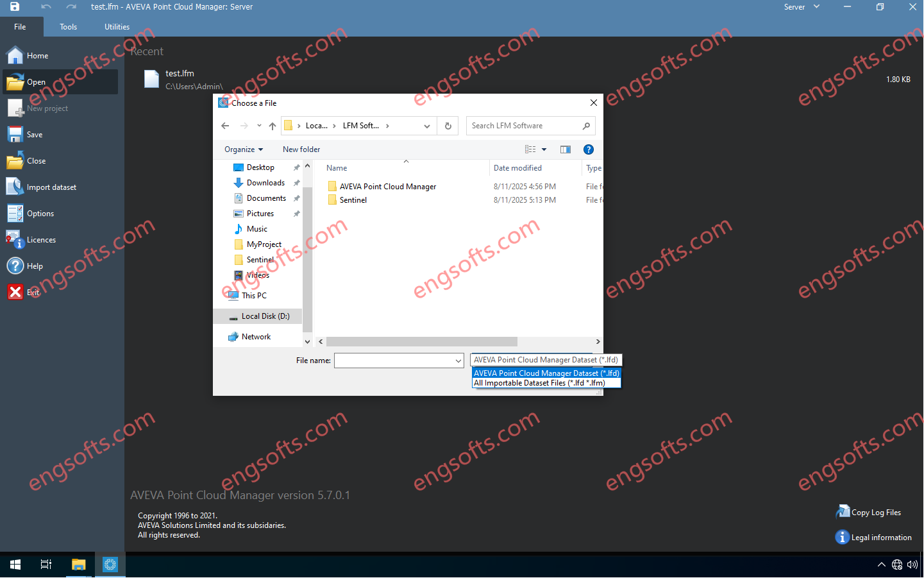Toggle the preview pane button
Image resolution: width=924 pixels, height=578 pixels.
[566, 149]
